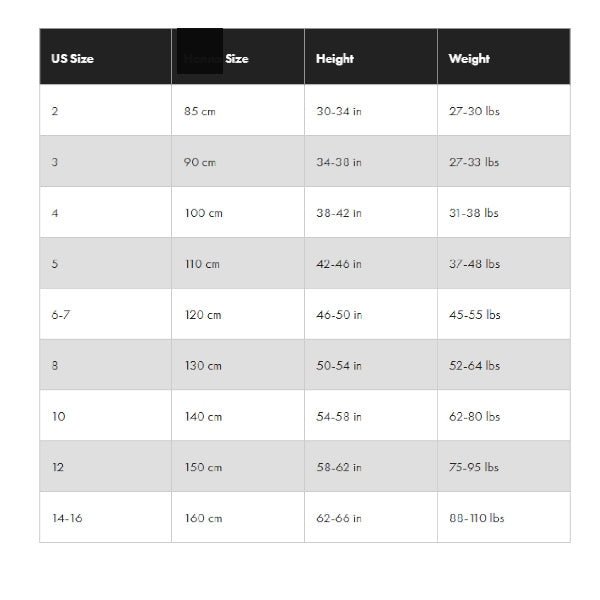
Task: Click the Weight column header
Action: [504, 56]
